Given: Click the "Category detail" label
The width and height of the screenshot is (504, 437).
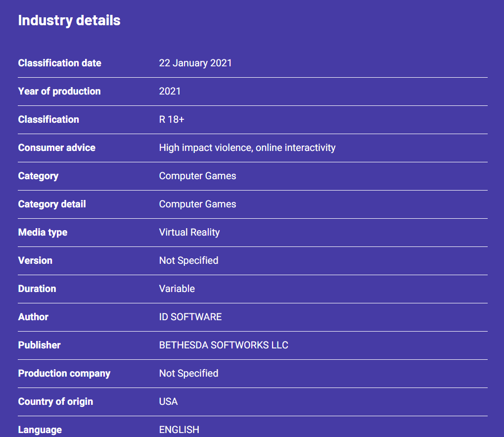Looking at the screenshot, I should click(x=52, y=204).
